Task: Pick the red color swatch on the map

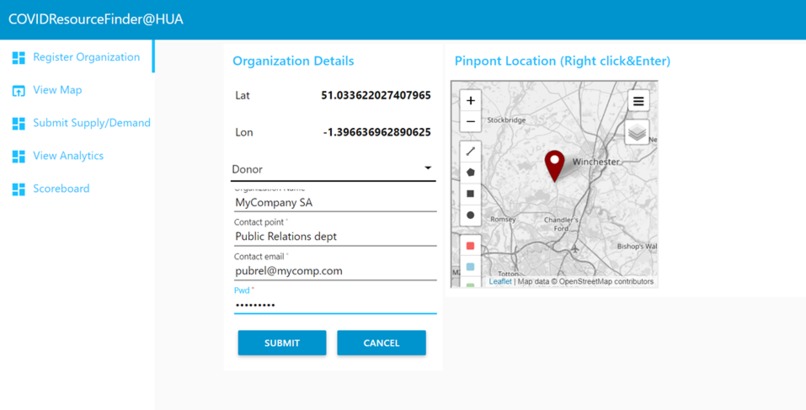Action: click(470, 246)
